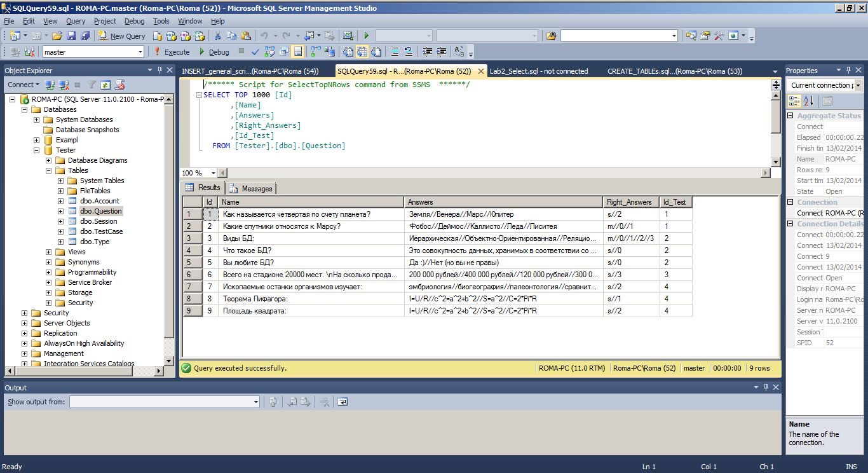Expand the Server Objects node
The height and width of the screenshot is (473, 868).
point(24,323)
